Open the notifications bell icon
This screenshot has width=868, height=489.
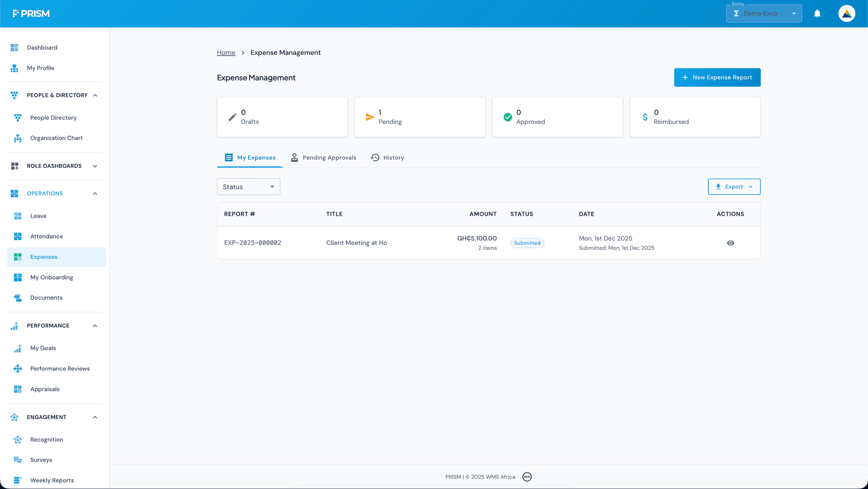coord(817,14)
